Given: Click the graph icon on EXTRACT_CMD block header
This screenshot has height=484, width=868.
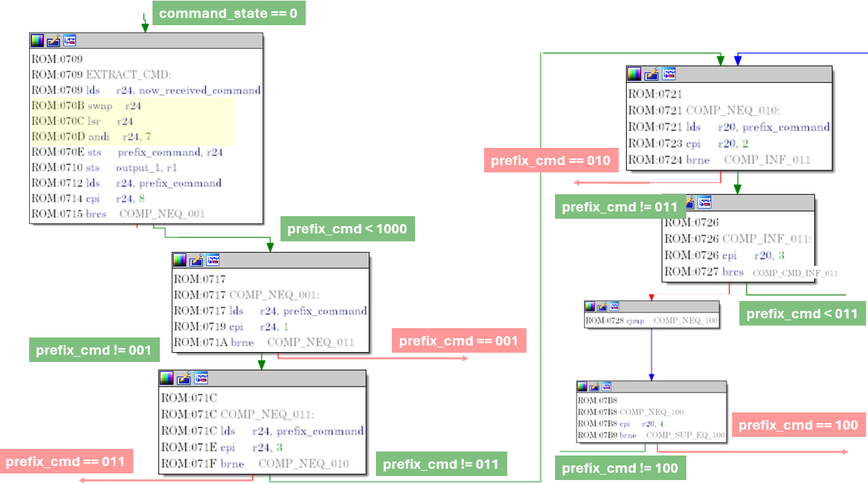Looking at the screenshot, I should click(70, 40).
